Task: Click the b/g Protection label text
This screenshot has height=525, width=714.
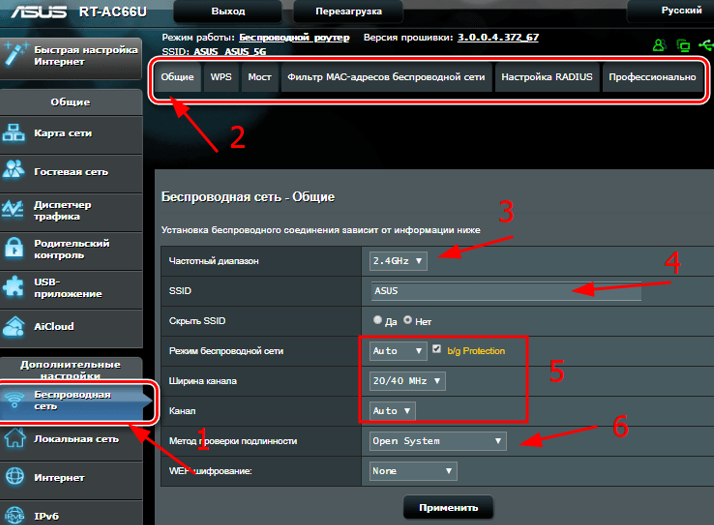Action: pos(476,351)
